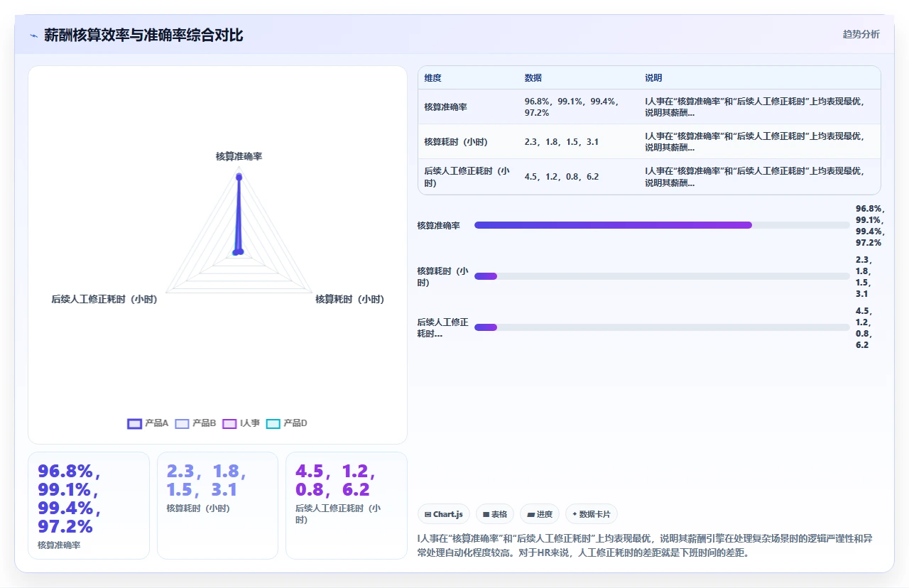Viewport: 909px width, 588px height.
Task: Click table cell 4.5，1.2，0.8，6.2
Action: (561, 177)
